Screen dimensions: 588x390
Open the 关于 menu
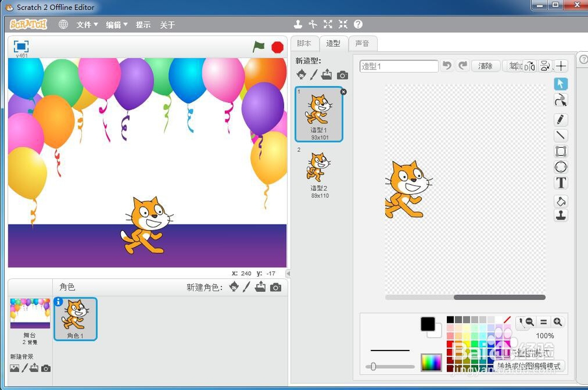[x=167, y=25]
